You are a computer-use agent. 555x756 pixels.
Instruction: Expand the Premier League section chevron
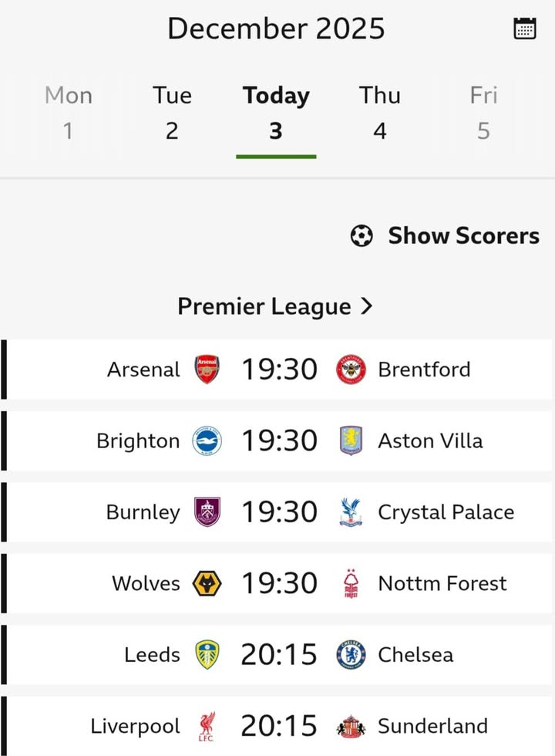366,306
